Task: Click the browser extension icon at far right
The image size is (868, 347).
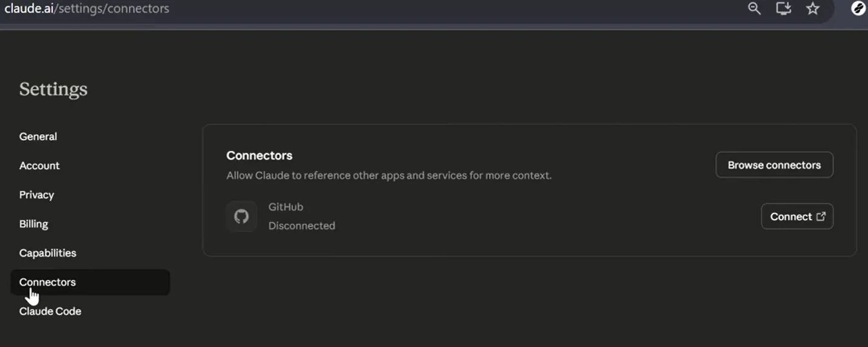Action: [x=858, y=8]
